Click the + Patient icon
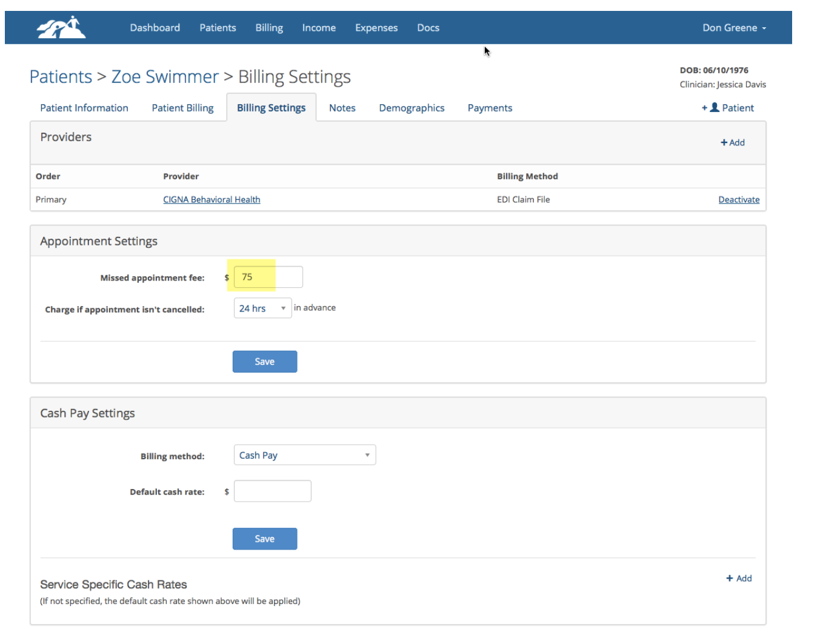This screenshot has width=840, height=635. tap(727, 107)
